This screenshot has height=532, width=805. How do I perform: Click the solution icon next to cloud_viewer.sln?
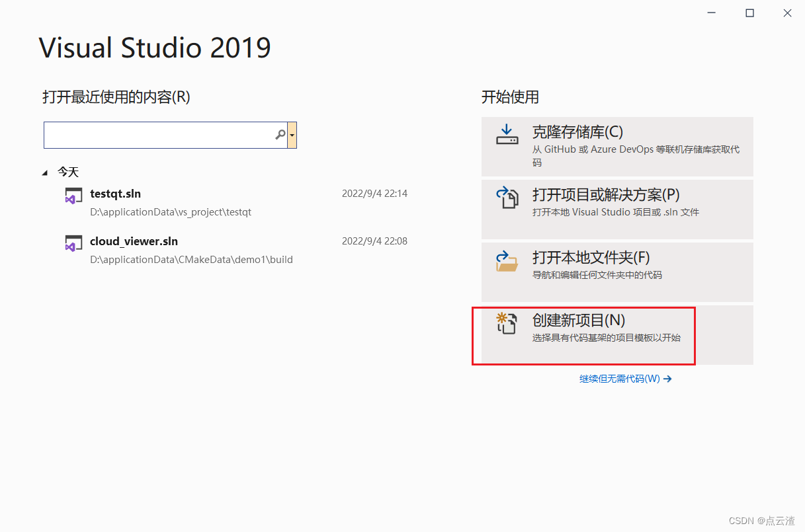click(x=73, y=243)
